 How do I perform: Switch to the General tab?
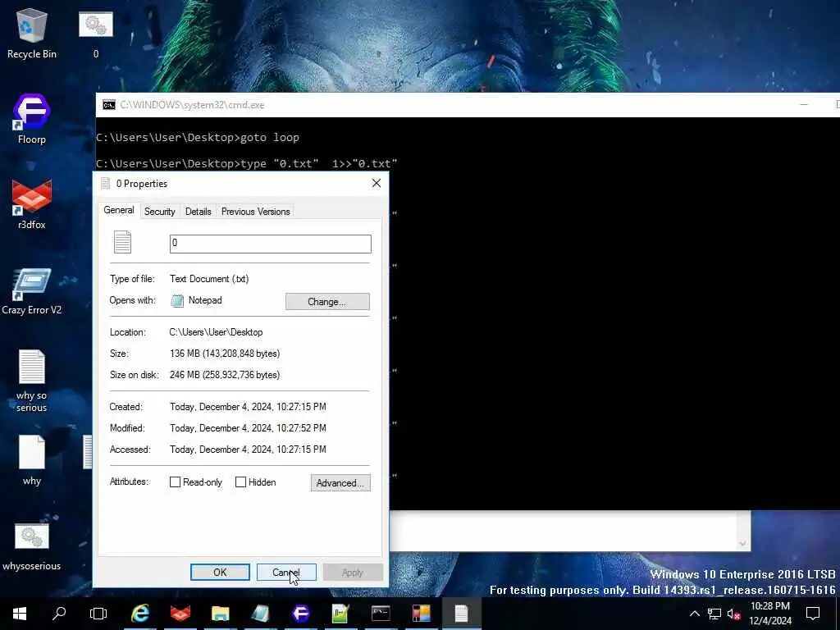tap(119, 210)
